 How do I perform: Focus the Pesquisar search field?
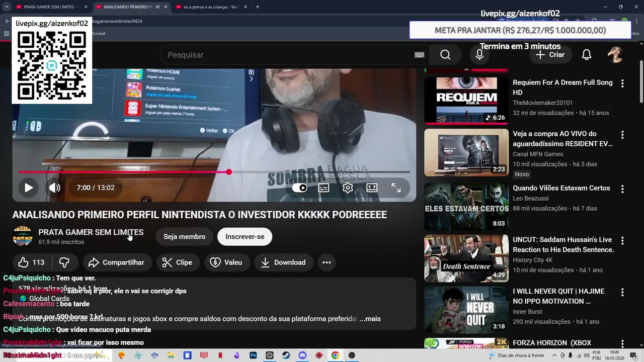(x=294, y=55)
